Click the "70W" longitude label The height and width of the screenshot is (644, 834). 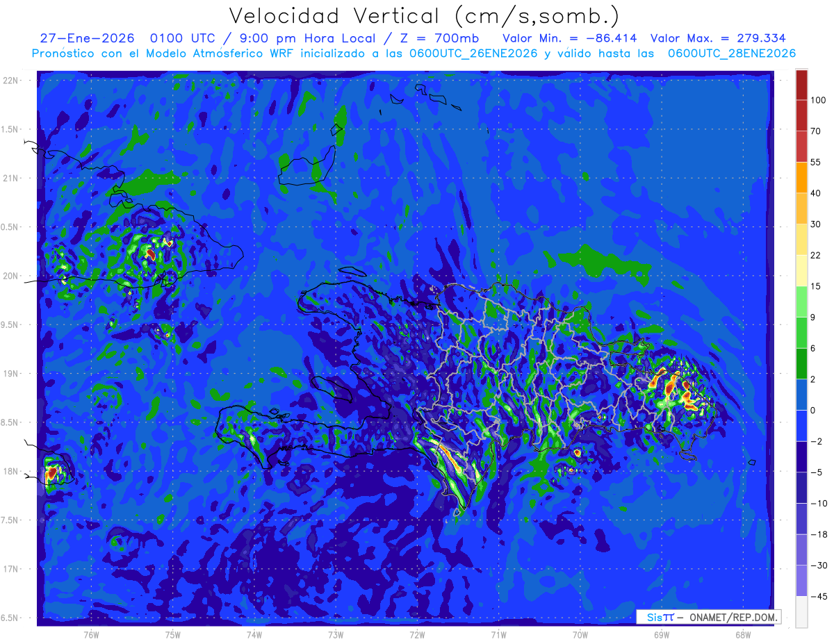(x=580, y=634)
